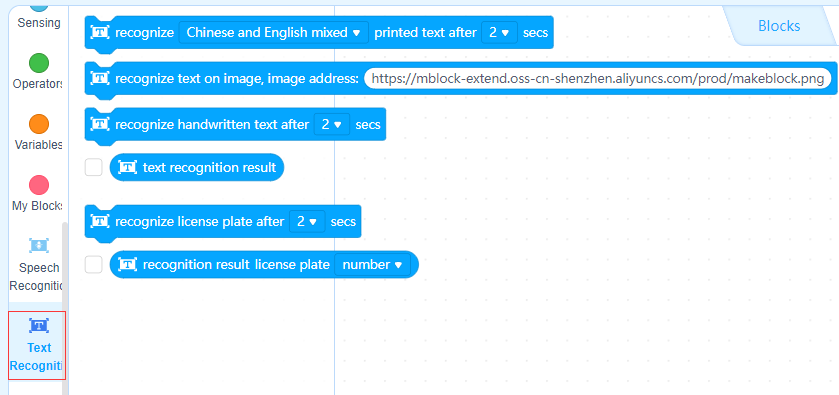The image size is (839, 395).
Task: Open Chinese and English mixed language dropdown
Action: pos(273,33)
